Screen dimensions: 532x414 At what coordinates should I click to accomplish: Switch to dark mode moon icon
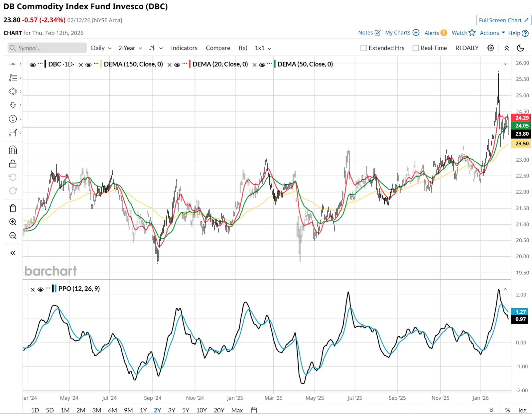(x=520, y=48)
